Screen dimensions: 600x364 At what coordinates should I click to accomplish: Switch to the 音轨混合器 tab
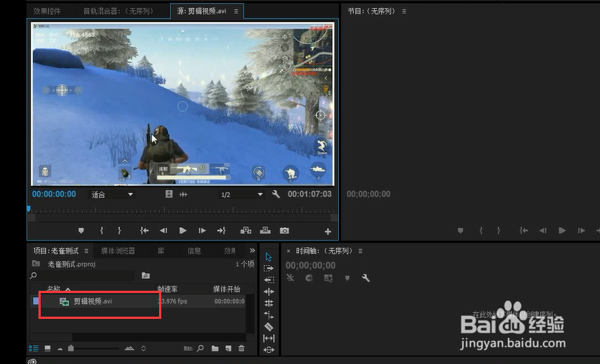[118, 11]
